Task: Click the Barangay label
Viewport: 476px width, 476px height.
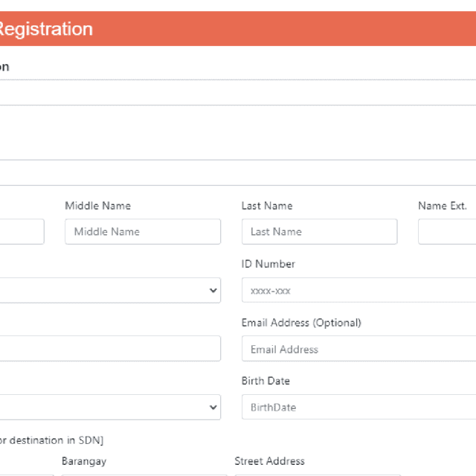Action: (84, 461)
